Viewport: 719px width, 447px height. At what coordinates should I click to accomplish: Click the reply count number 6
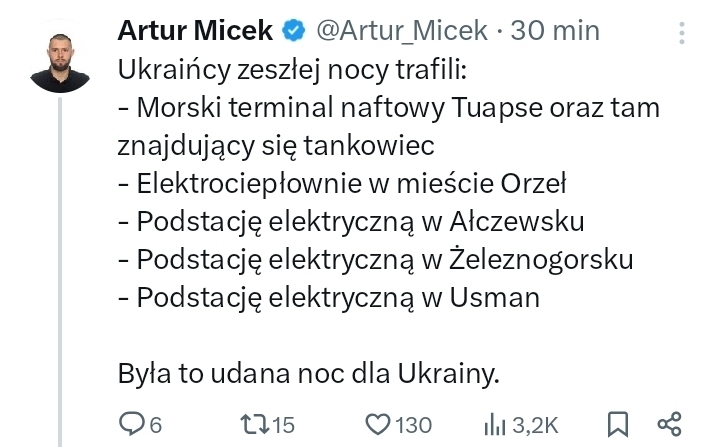pyautogui.click(x=155, y=426)
